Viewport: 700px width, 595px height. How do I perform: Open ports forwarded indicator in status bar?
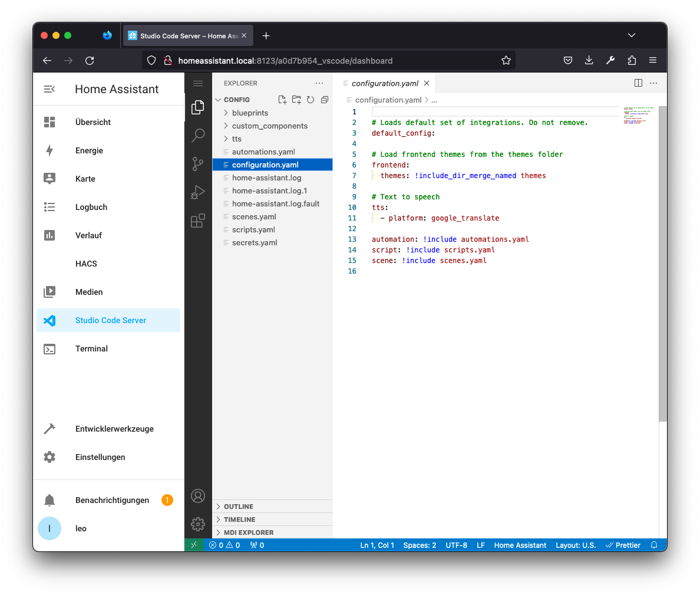pyautogui.click(x=257, y=545)
